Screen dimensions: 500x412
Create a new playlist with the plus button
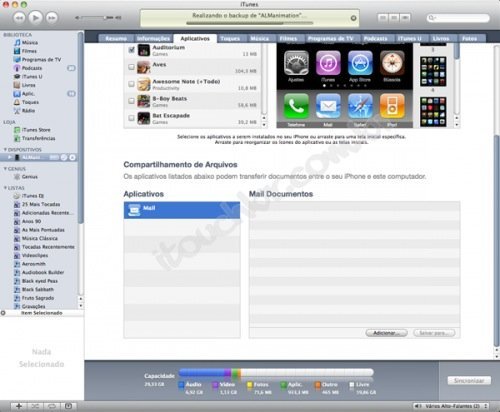tap(19, 406)
